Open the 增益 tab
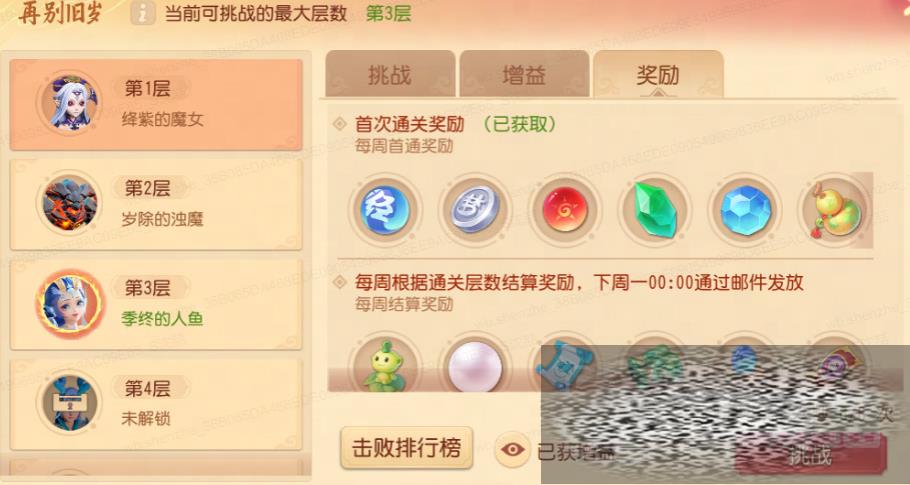Viewport: 910px width, 485px height. (524, 74)
